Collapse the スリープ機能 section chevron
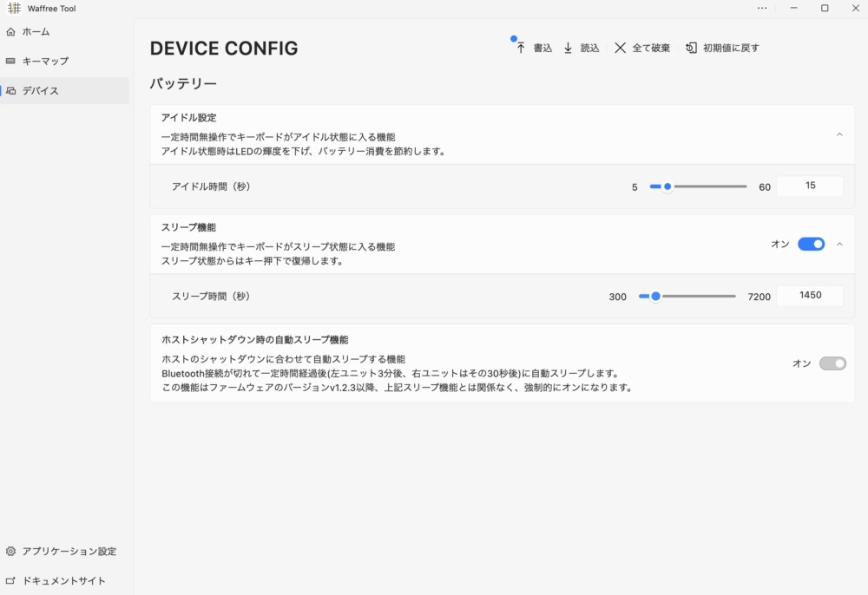The width and height of the screenshot is (868, 595). point(839,245)
